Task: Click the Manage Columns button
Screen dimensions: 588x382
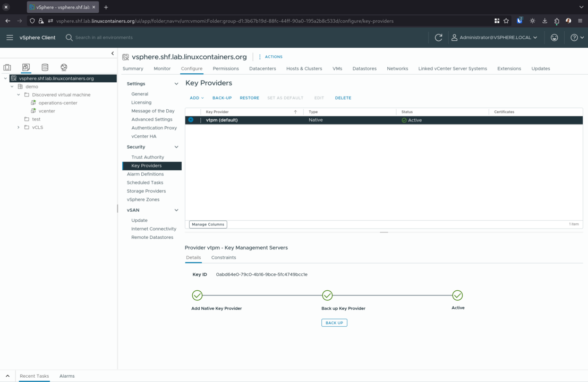Action: pyautogui.click(x=208, y=224)
